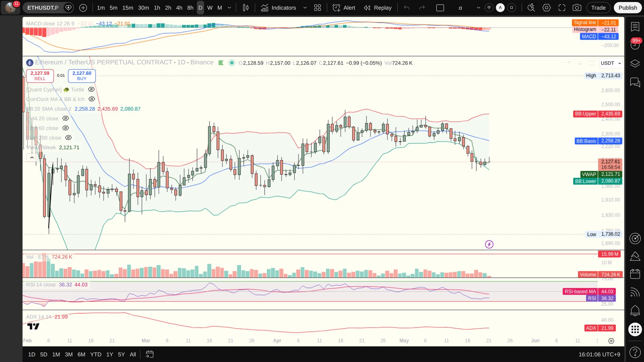Select the A round toggle button

500,8
